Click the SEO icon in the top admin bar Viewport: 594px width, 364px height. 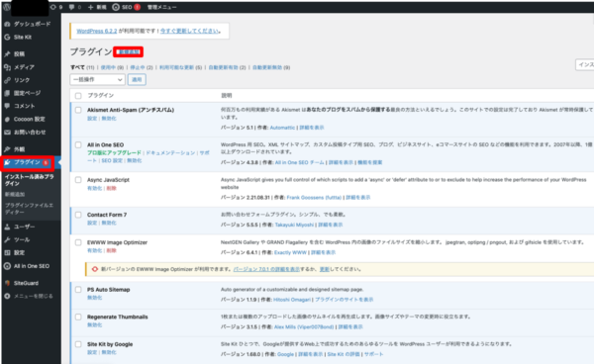(116, 7)
